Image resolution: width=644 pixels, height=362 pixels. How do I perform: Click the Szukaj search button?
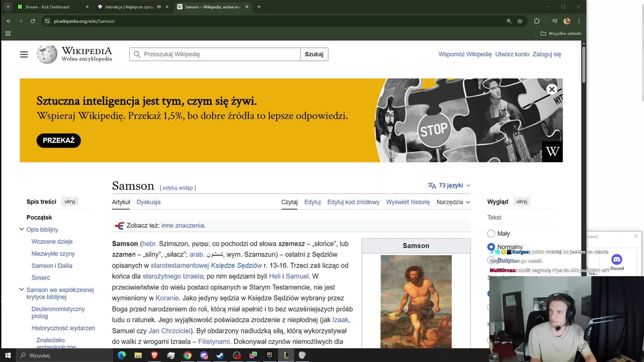[x=314, y=54]
